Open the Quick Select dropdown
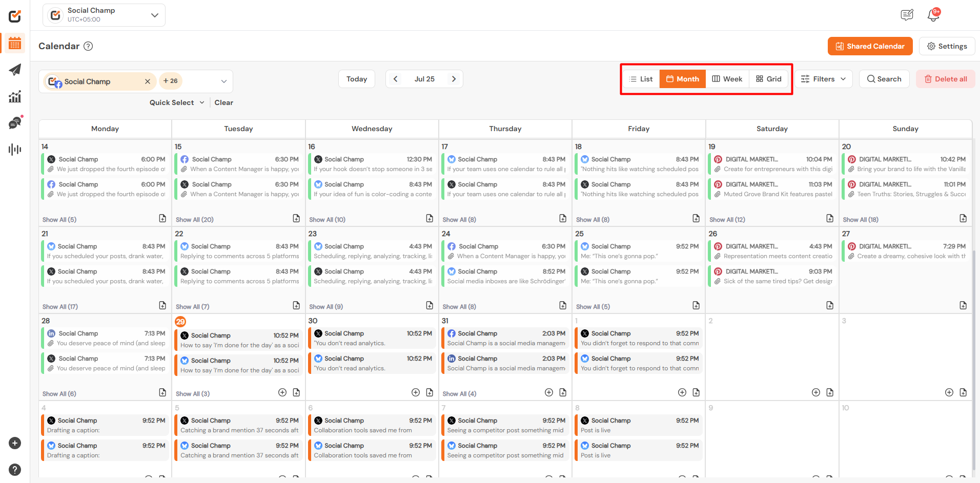The height and width of the screenshot is (483, 980). [177, 102]
